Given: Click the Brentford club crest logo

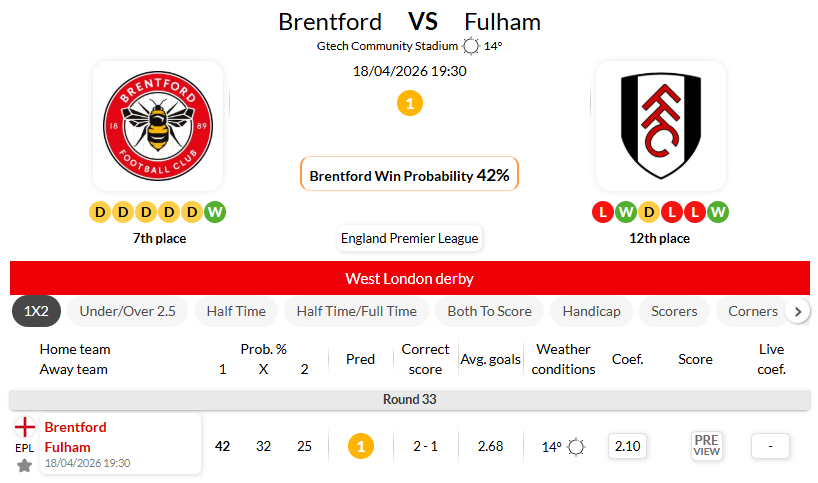Looking at the screenshot, I should click(x=158, y=126).
